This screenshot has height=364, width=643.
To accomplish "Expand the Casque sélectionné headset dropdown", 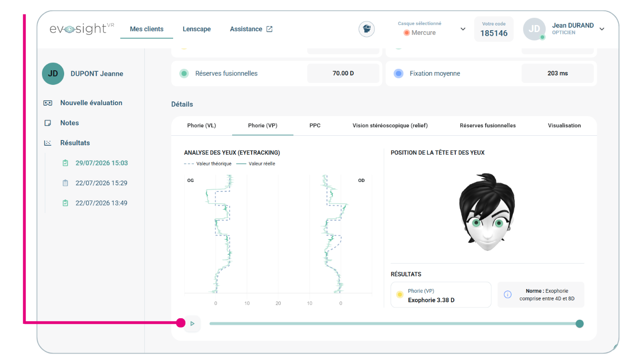I will 463,29.
